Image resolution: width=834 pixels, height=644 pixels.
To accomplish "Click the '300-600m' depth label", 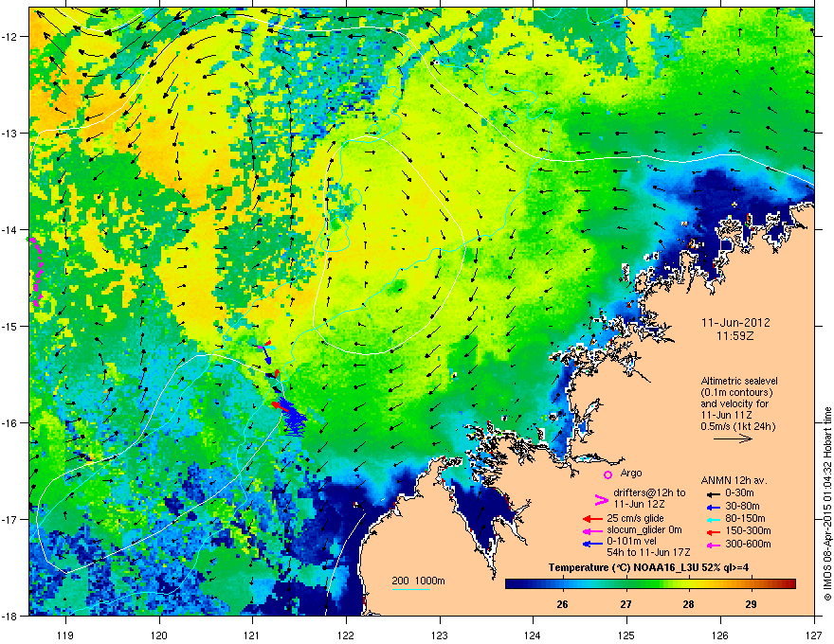I will 748,544.
